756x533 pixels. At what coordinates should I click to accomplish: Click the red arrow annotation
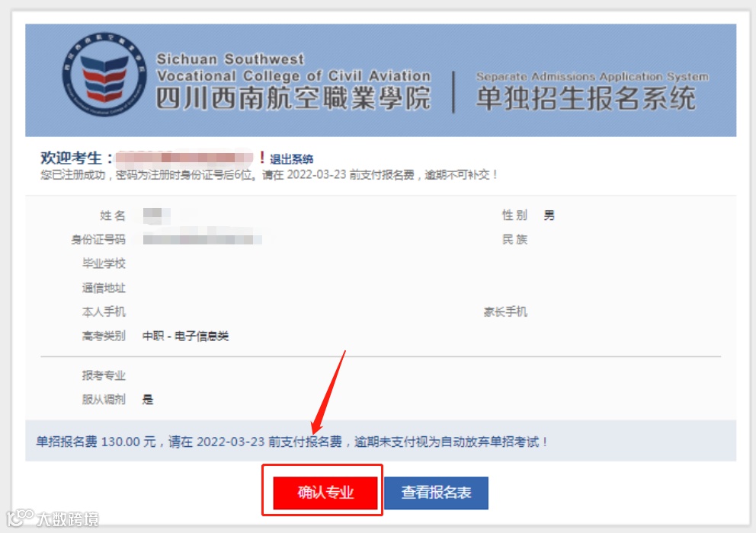(x=328, y=392)
